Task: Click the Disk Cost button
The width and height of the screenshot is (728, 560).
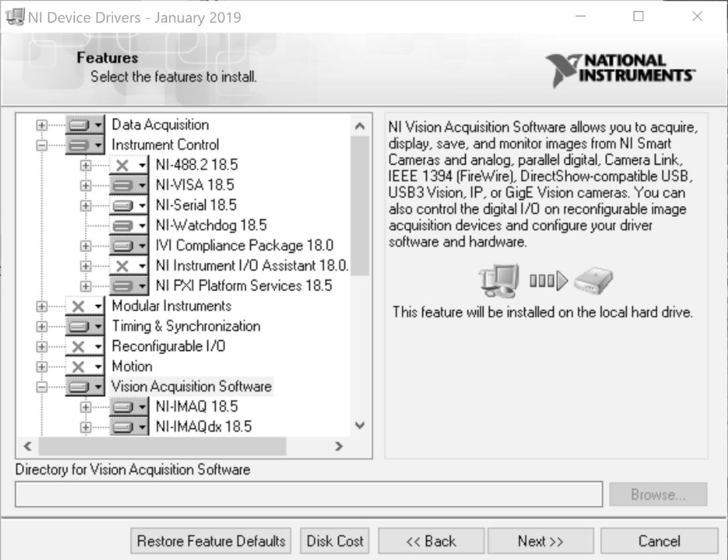Action: click(335, 541)
